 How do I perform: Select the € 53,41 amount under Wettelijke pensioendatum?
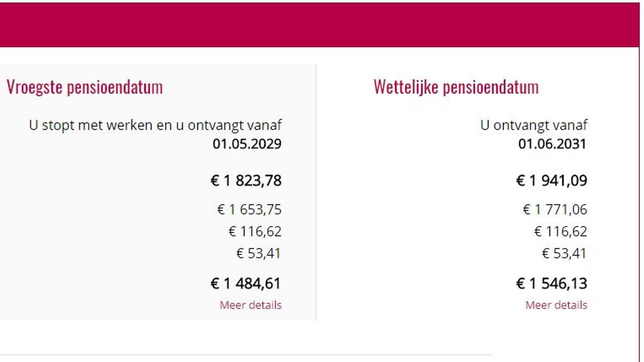(565, 254)
